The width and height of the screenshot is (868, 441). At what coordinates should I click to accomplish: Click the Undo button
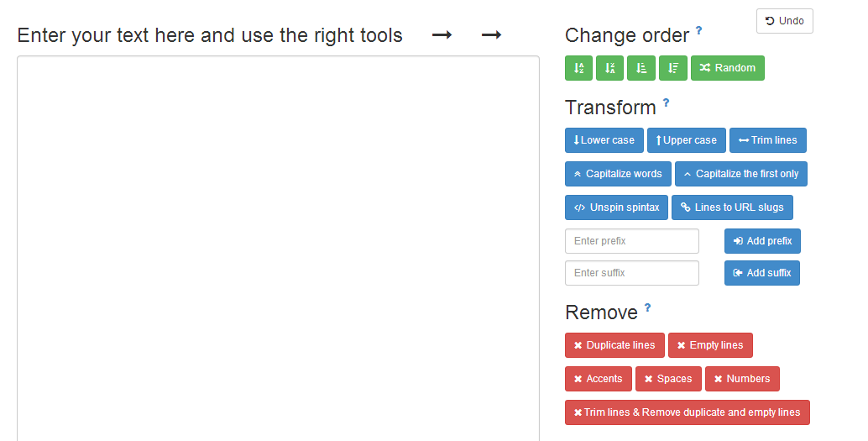pyautogui.click(x=784, y=21)
